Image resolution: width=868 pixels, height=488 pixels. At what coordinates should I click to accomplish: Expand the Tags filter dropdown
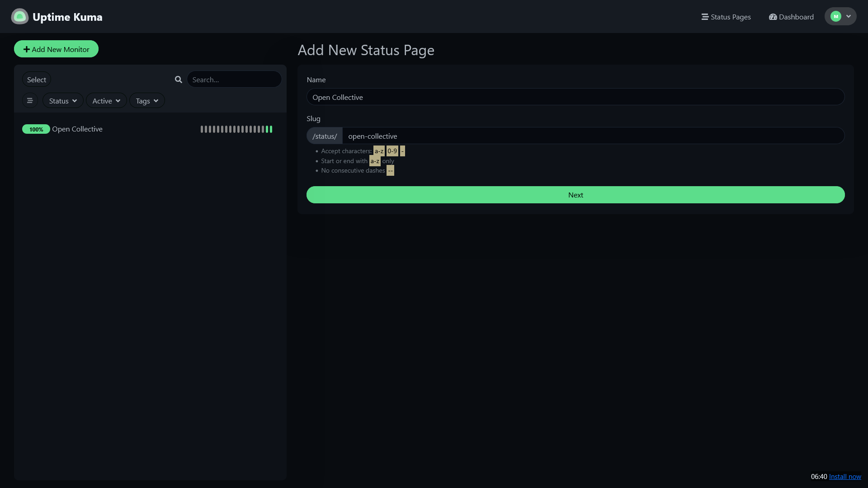coord(147,101)
